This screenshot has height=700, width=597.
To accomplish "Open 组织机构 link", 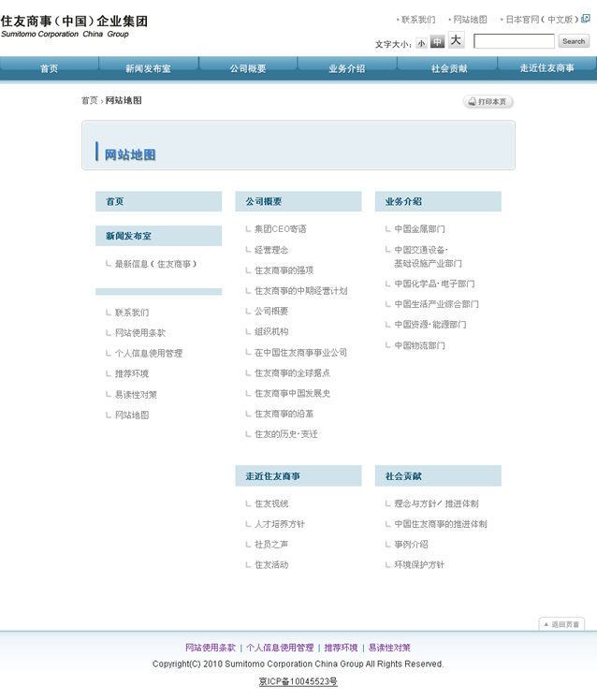I will click(x=271, y=331).
